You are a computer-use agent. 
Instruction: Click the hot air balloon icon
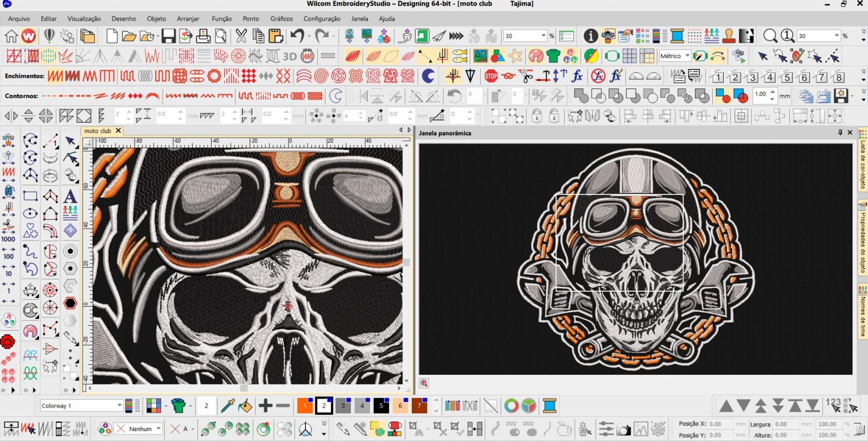click(49, 36)
